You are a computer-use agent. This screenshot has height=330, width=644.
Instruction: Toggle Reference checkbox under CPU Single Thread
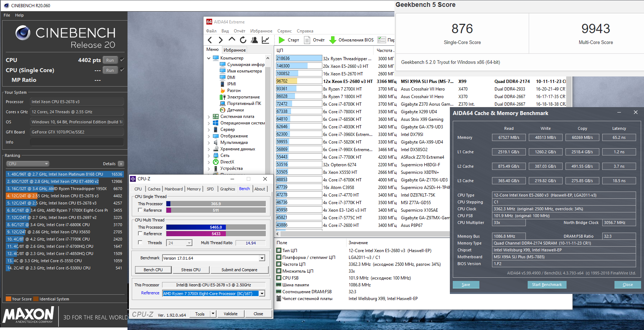click(140, 210)
